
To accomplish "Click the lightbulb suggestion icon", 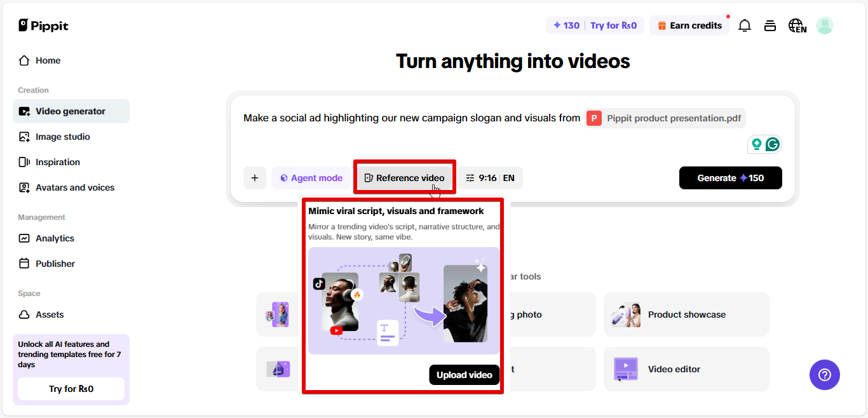I will point(756,144).
